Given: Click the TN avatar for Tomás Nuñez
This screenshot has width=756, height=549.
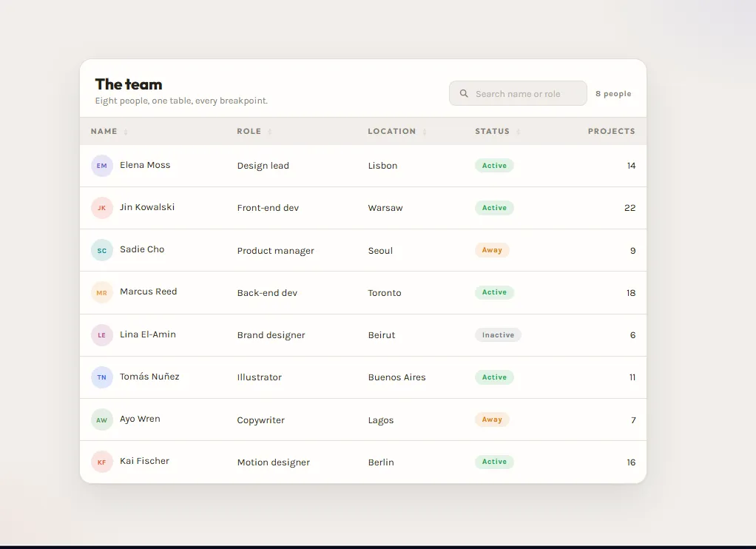Looking at the screenshot, I should point(102,377).
